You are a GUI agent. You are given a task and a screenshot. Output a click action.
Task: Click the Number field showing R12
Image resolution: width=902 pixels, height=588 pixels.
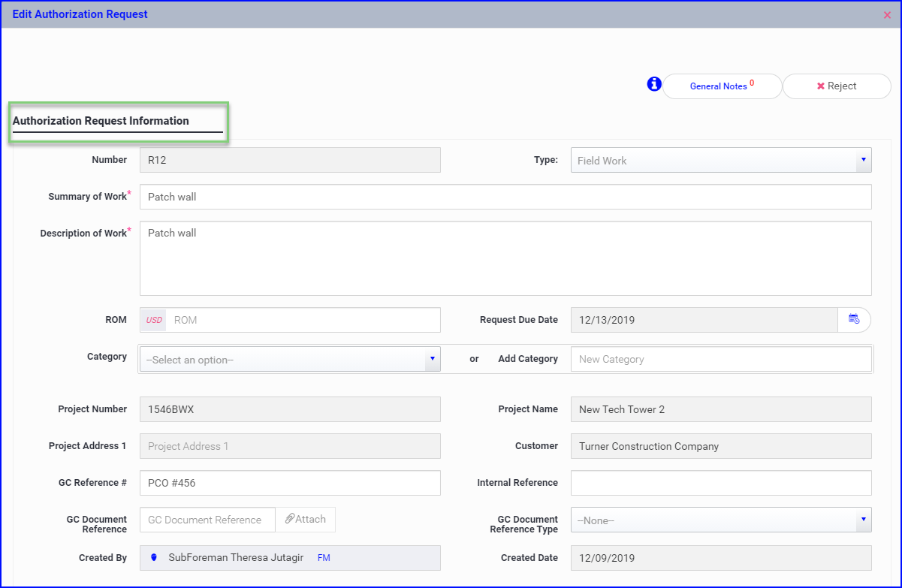point(290,160)
